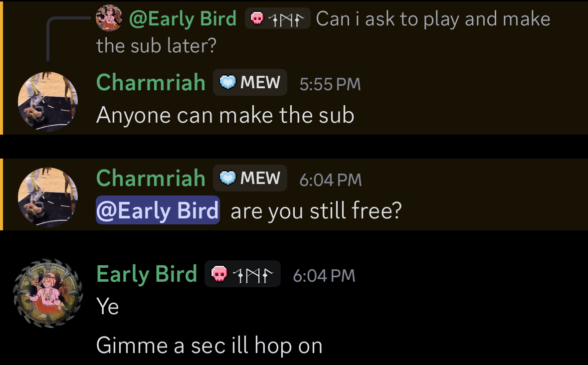Click @Early Bird name in reply preview

click(183, 19)
